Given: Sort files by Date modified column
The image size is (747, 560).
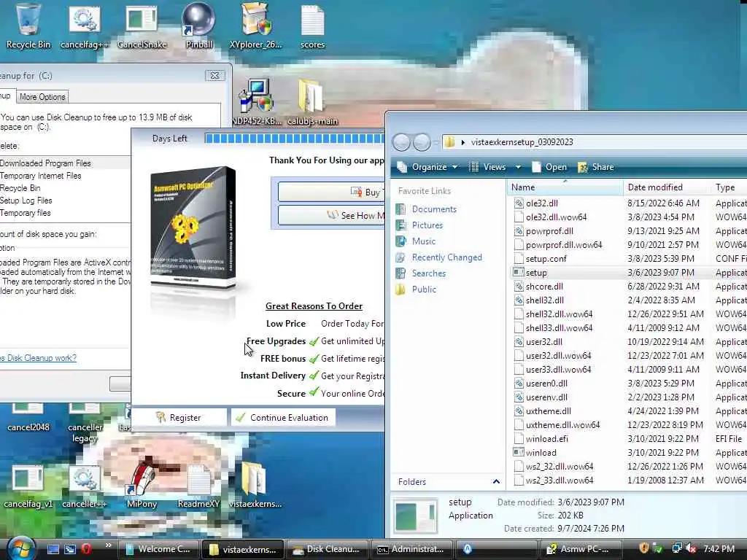Looking at the screenshot, I should click(666, 187).
